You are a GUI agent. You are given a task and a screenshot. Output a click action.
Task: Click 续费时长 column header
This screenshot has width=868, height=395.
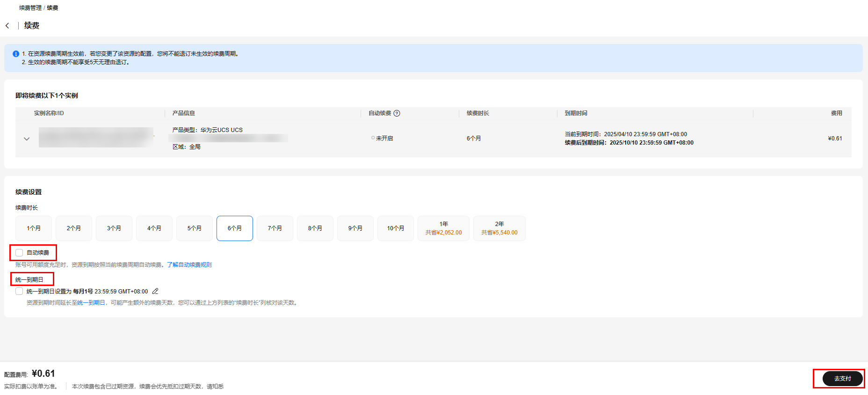478,113
